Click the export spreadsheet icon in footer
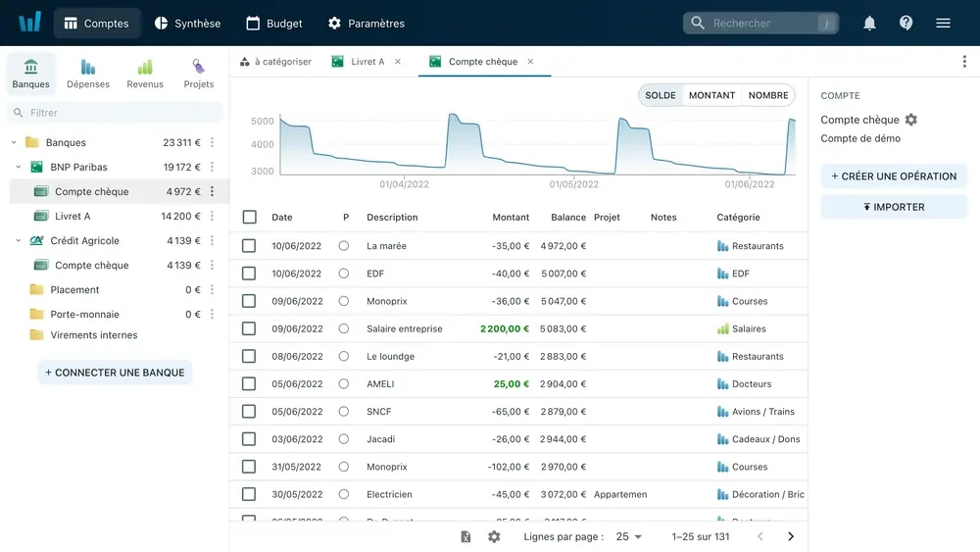 (x=466, y=536)
